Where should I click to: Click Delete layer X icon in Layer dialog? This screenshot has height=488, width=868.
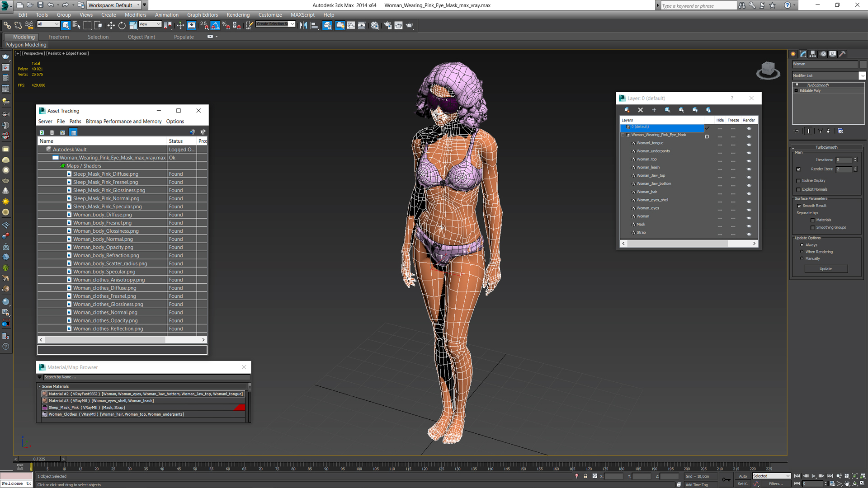pos(640,110)
